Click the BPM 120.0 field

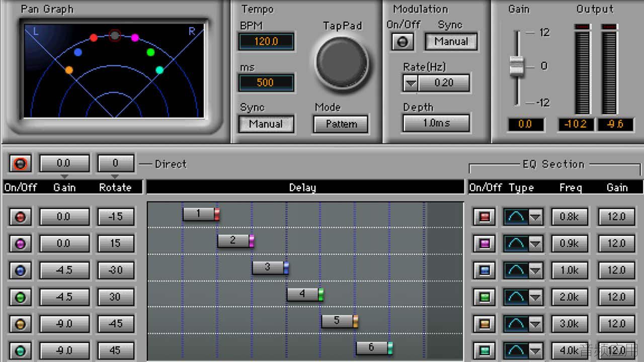pos(266,41)
